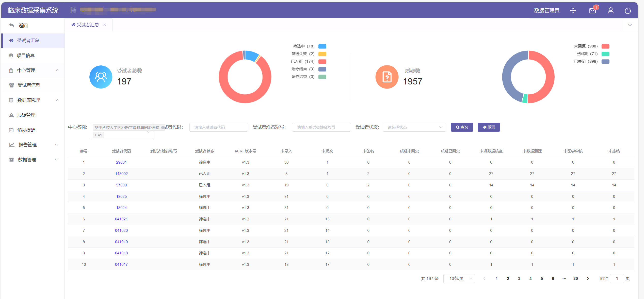
Task: Click the archive icon beside 数据管理
Action: (11, 160)
